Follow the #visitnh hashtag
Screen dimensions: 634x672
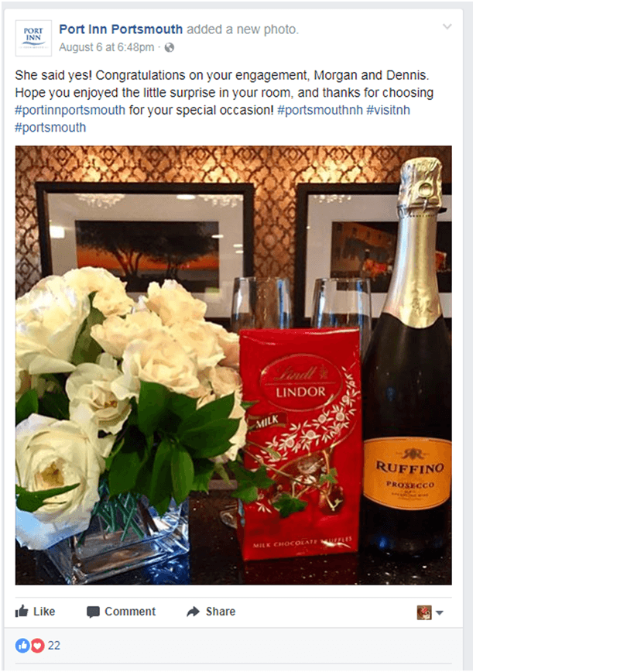pyautogui.click(x=388, y=110)
